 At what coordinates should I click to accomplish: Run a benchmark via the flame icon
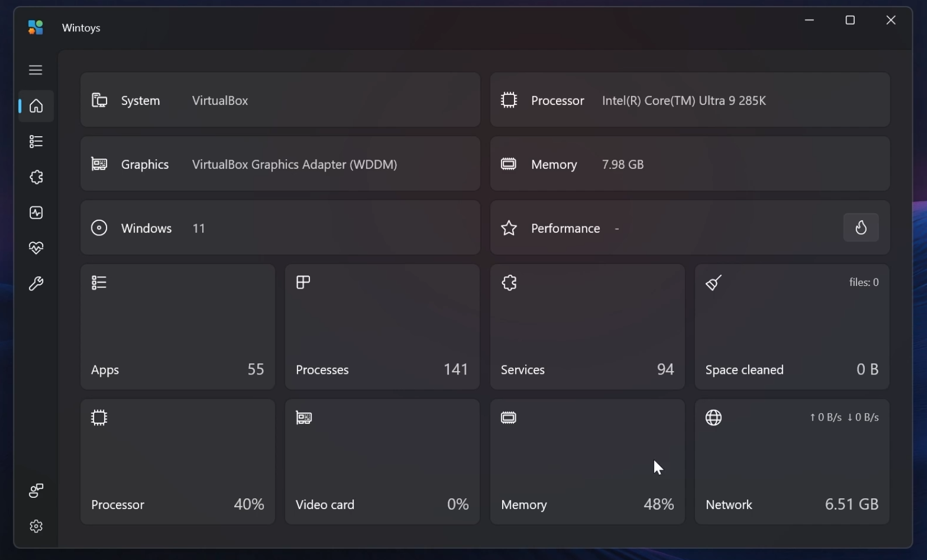click(x=861, y=228)
